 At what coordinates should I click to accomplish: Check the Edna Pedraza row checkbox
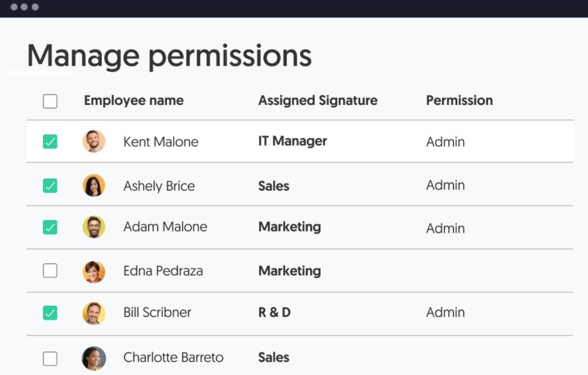click(50, 270)
